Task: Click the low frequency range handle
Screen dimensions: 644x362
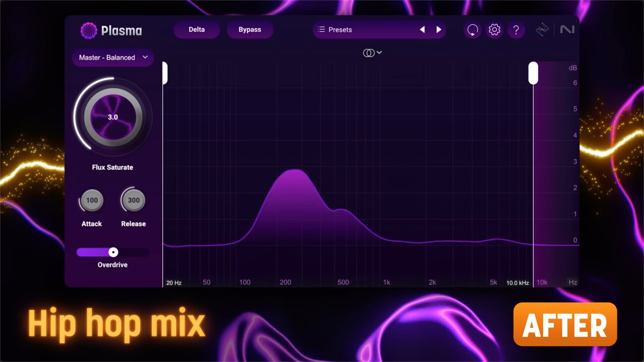Action: [165, 73]
